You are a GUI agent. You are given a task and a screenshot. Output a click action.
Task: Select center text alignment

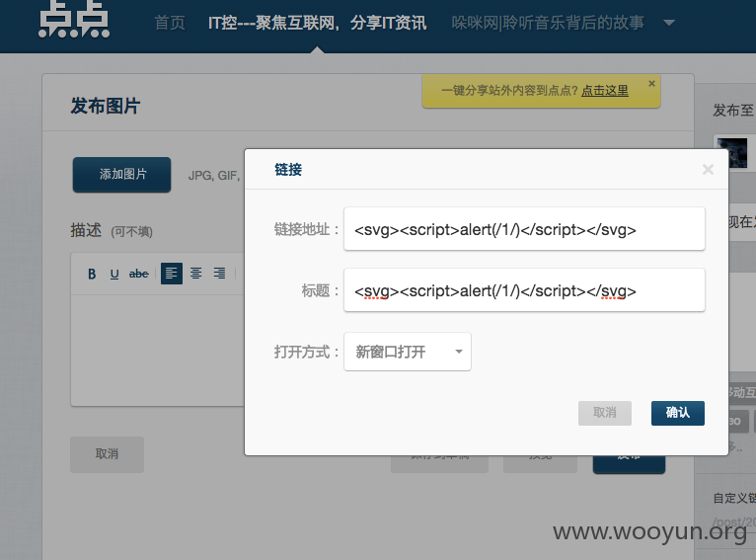pos(195,274)
